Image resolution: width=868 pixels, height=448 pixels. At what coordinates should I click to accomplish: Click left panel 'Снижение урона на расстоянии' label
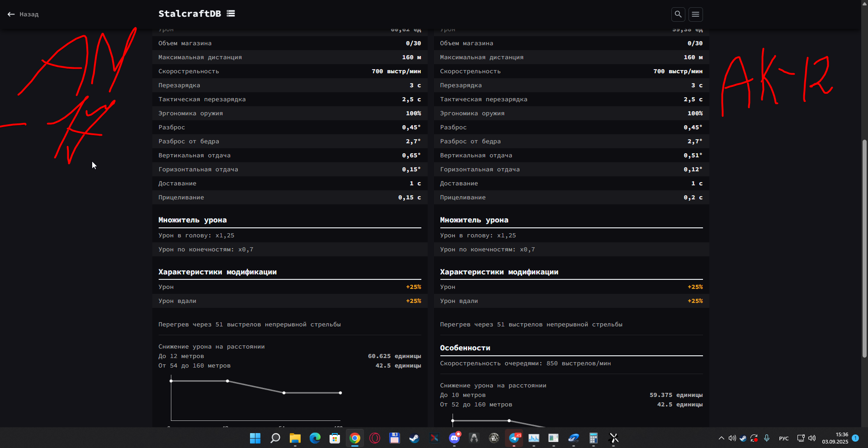tap(212, 347)
